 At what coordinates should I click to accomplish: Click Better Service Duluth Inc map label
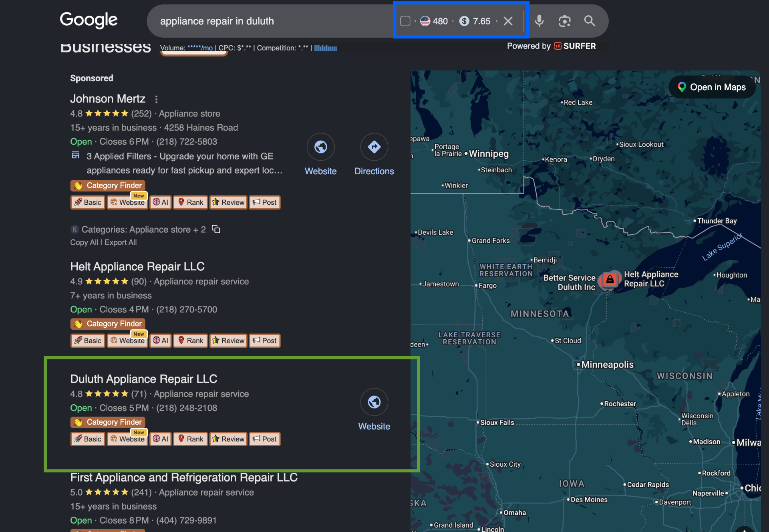coord(569,282)
